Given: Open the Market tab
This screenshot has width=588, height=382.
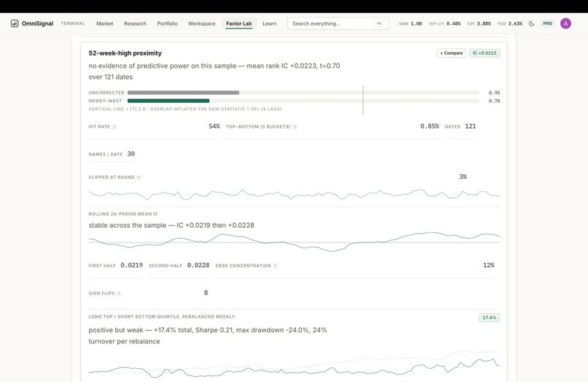Looking at the screenshot, I should point(104,23).
